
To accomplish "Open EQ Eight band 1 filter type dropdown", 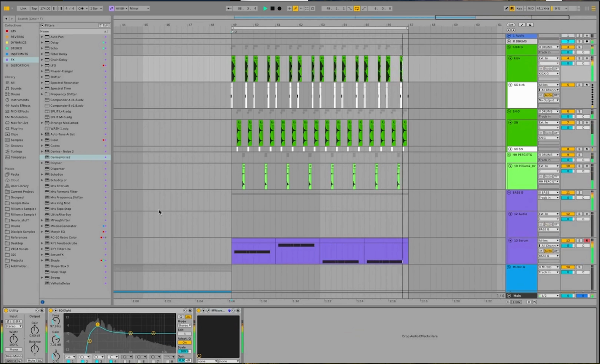I will tap(70, 357).
